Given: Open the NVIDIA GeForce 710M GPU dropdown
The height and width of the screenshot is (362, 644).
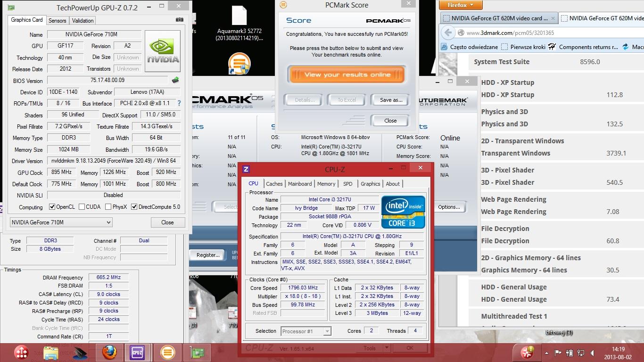Looking at the screenshot, I should [x=61, y=222].
